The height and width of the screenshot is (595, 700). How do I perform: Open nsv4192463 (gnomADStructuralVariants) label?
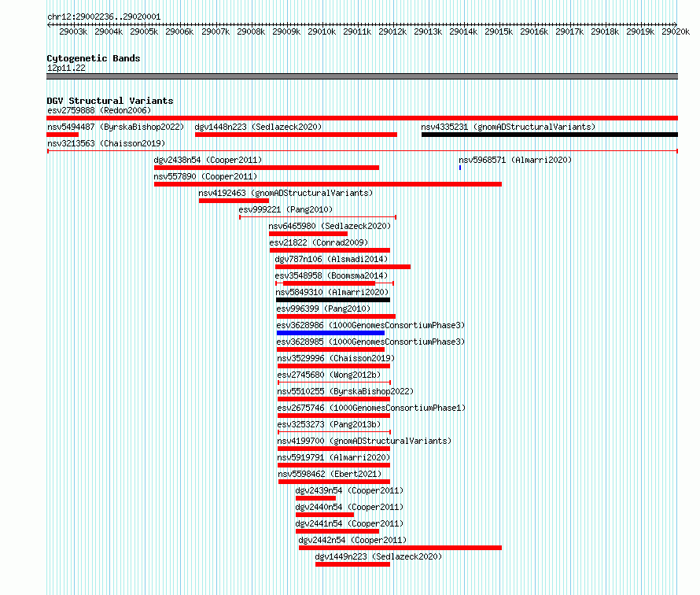pos(286,193)
